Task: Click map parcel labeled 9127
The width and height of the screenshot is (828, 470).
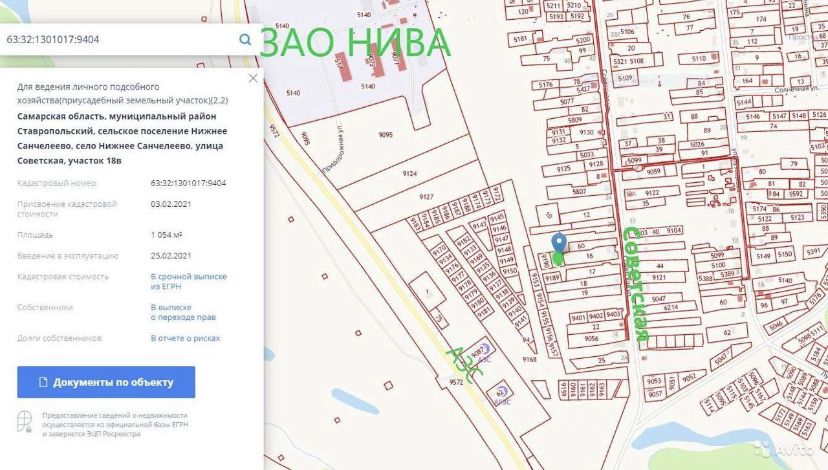Action: (426, 196)
